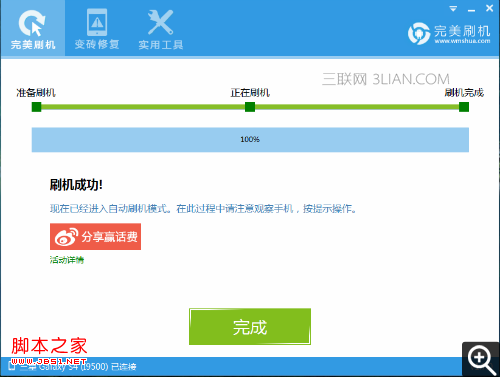Click the Galaxy S4 (I9500) 已连接 status text
Image resolution: width=500 pixels, height=377 pixels.
(x=78, y=367)
